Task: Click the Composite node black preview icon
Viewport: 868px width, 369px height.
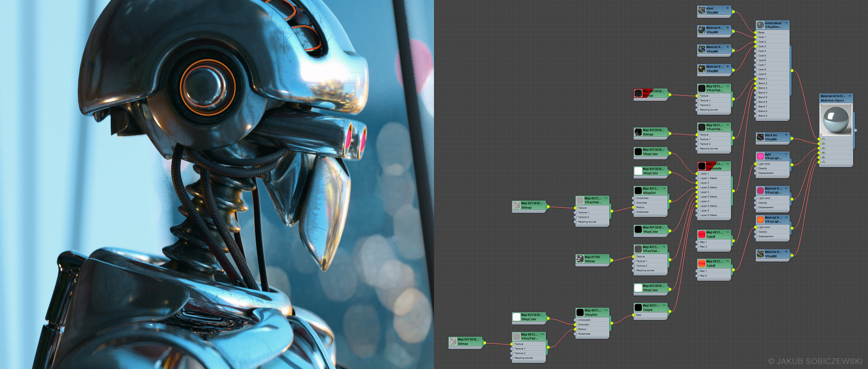Action: point(702,166)
